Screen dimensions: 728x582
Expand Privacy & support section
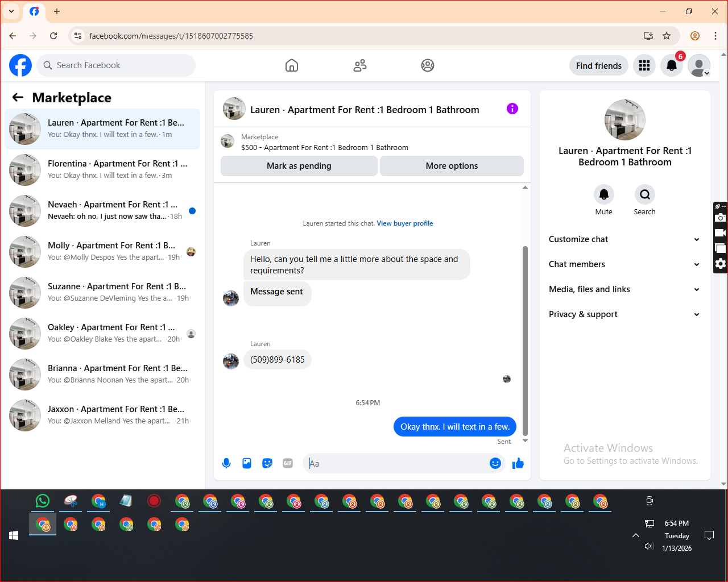pyautogui.click(x=624, y=314)
